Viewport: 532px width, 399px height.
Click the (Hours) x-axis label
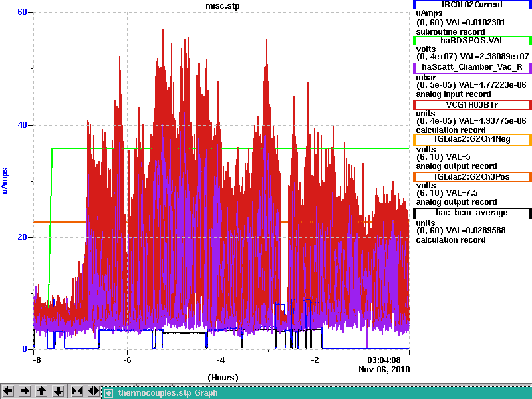223,378
